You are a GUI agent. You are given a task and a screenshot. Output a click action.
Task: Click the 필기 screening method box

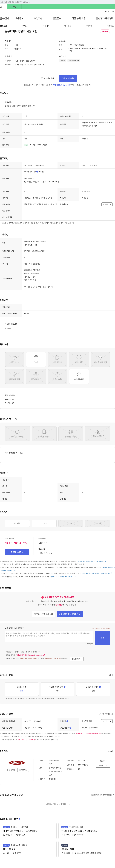(71, 523)
